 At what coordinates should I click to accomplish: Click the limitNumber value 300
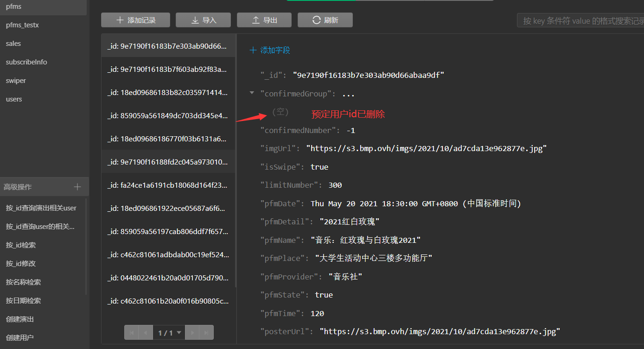pyautogui.click(x=335, y=185)
